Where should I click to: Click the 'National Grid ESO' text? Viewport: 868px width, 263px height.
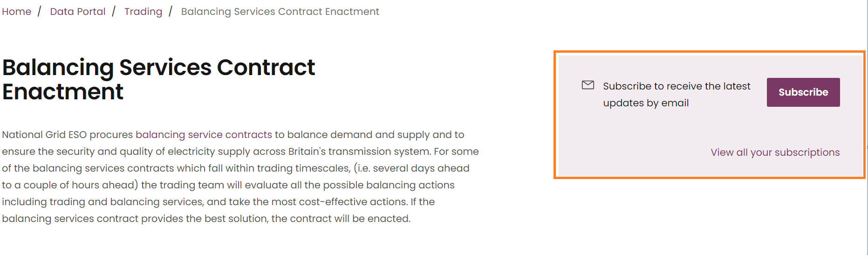[x=44, y=135]
